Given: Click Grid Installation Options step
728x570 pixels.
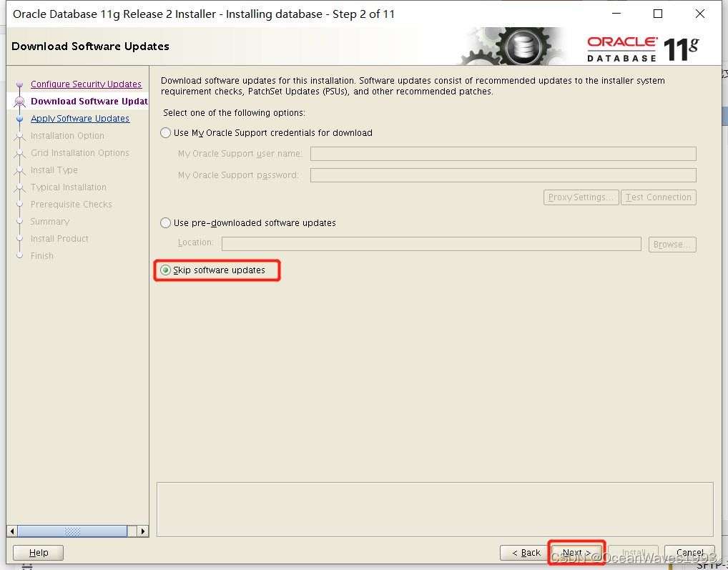Looking at the screenshot, I should 80,153.
